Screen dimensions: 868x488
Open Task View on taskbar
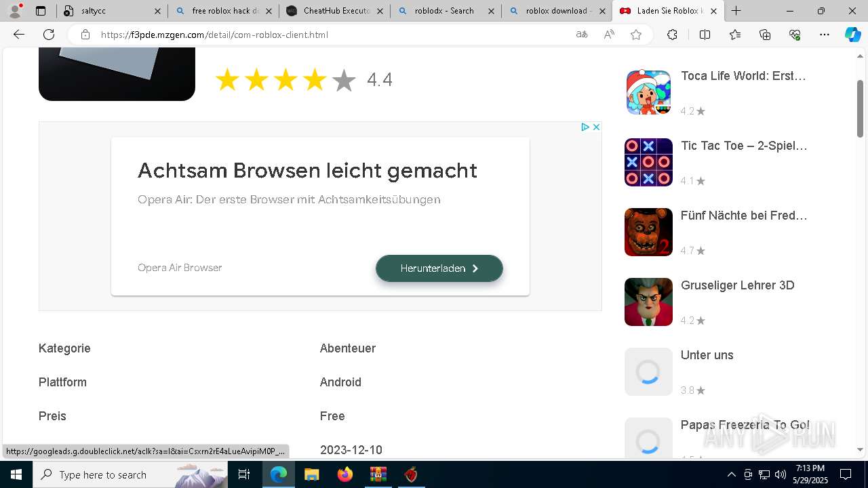point(244,474)
